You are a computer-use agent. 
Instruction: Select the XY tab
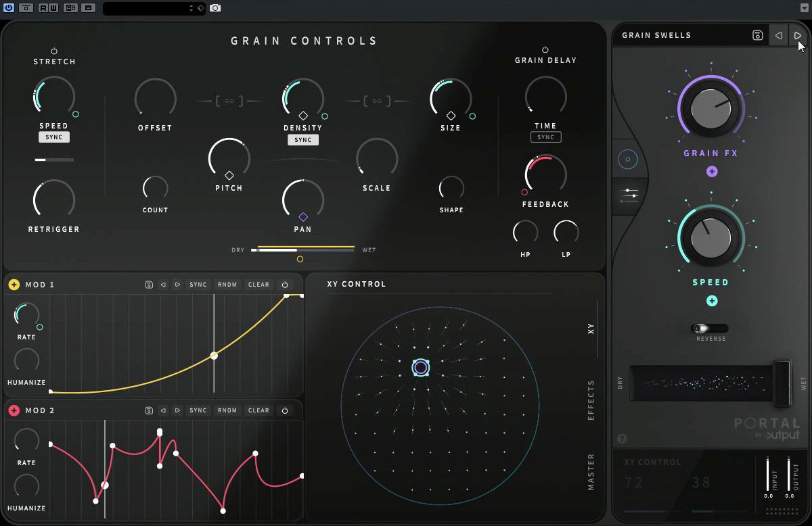tap(591, 329)
